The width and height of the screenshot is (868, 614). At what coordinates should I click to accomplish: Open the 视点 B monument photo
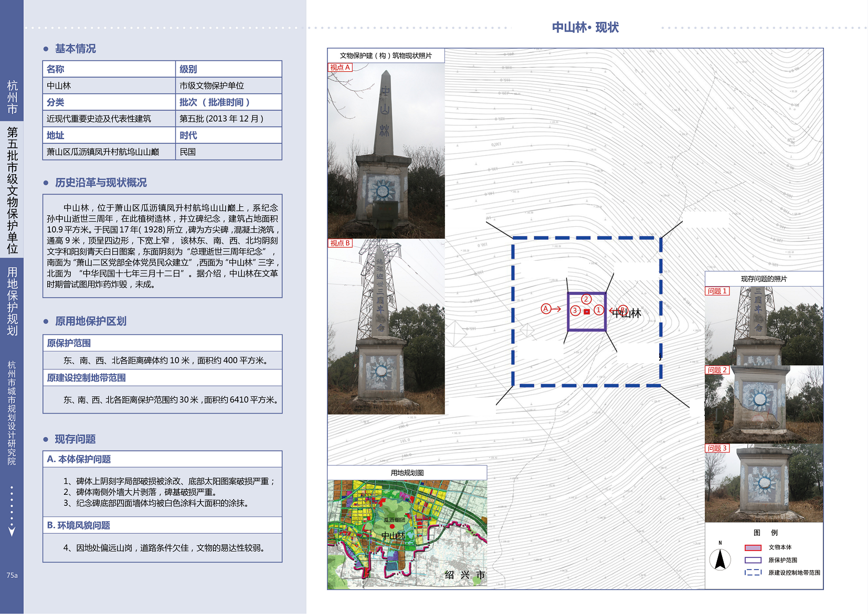click(x=386, y=327)
